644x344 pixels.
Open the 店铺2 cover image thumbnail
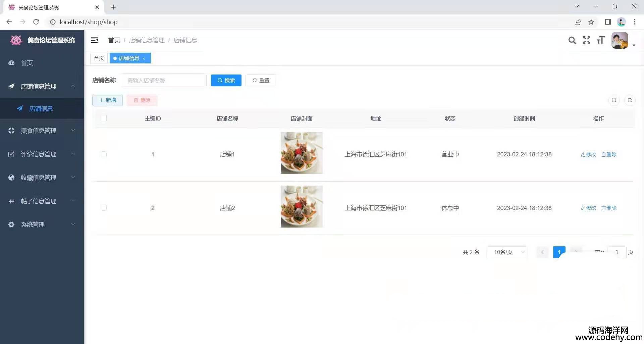pyautogui.click(x=302, y=206)
